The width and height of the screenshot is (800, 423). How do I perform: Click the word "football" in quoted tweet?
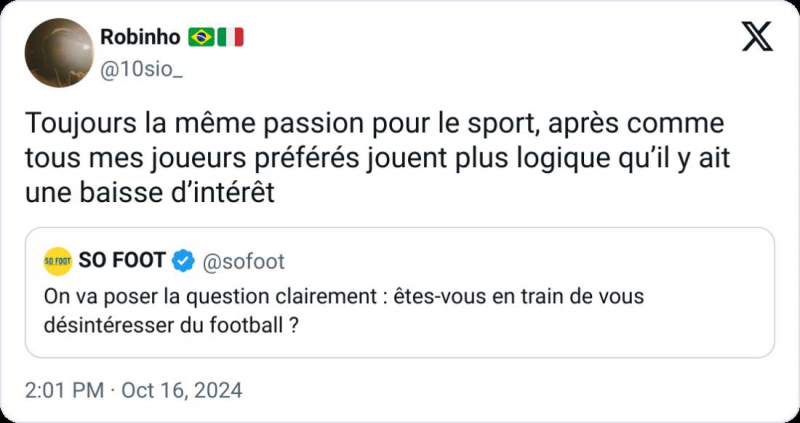(254, 325)
